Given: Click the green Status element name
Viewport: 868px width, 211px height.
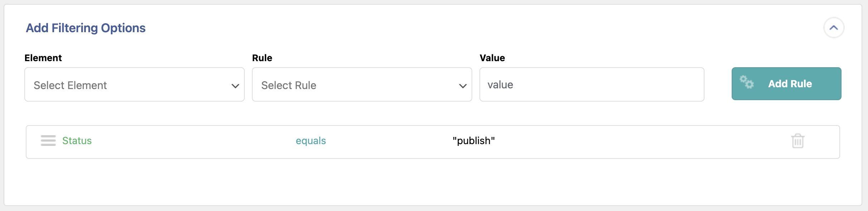Looking at the screenshot, I should 77,141.
